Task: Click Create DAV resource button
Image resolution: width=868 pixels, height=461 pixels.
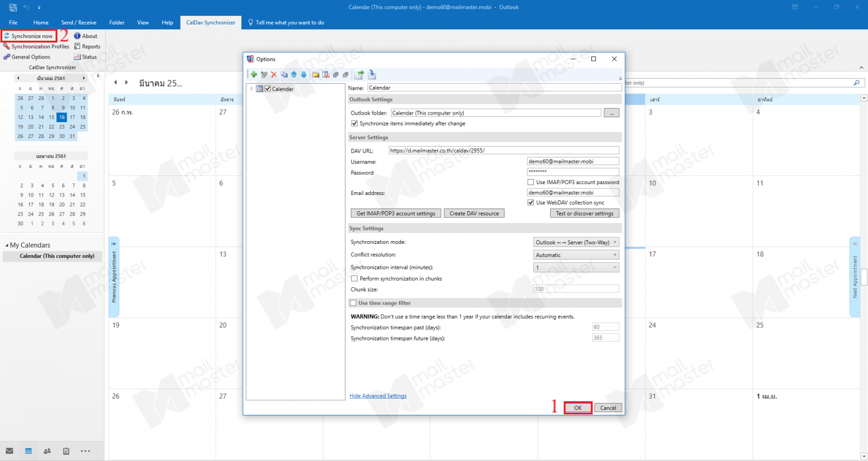Action: pos(474,214)
